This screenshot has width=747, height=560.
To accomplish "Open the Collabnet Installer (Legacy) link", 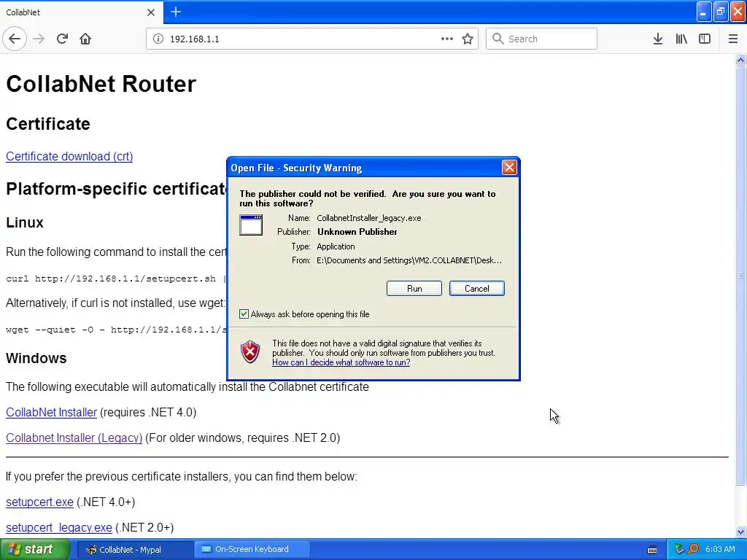I will (74, 437).
